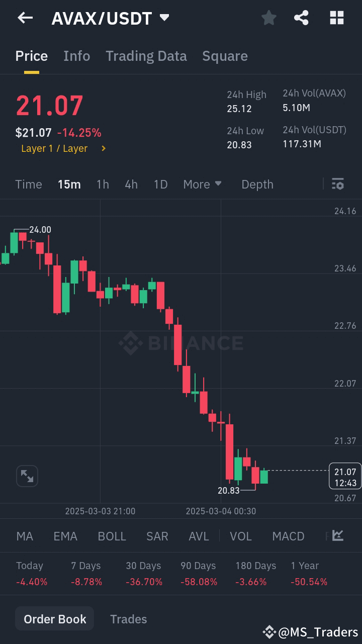Select the 1h timeframe
This screenshot has width=362, height=644.
[x=103, y=184]
